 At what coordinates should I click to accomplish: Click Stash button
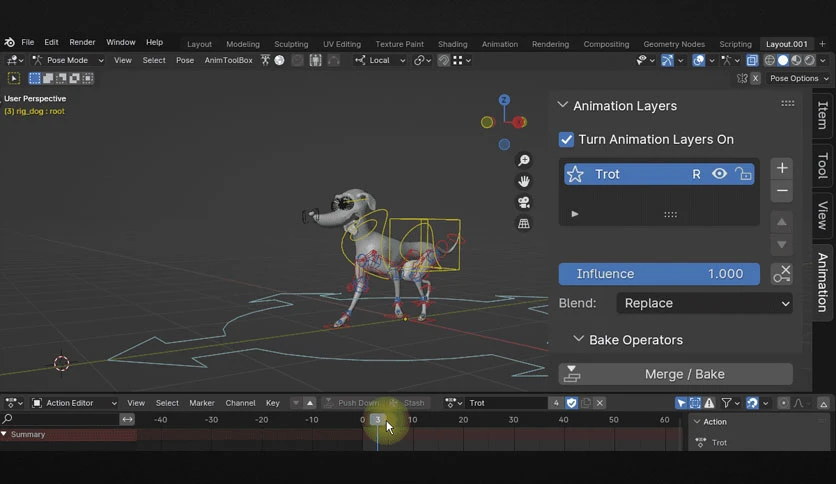(x=408, y=403)
